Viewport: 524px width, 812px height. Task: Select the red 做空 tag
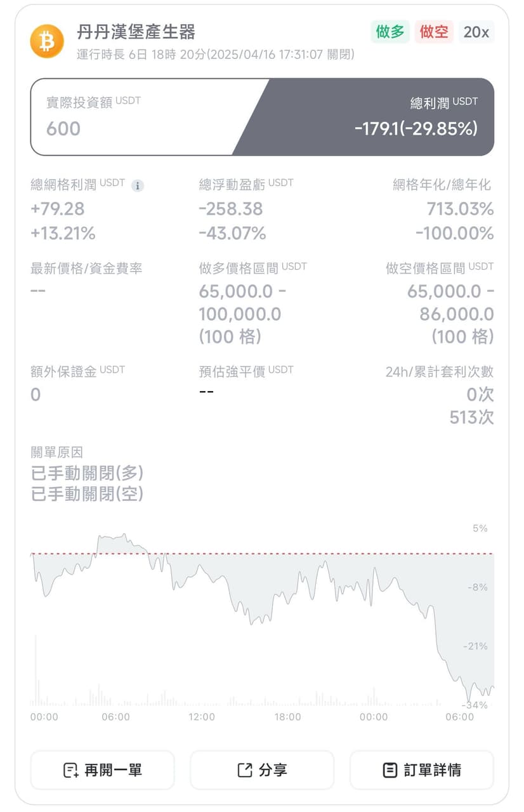tap(435, 32)
